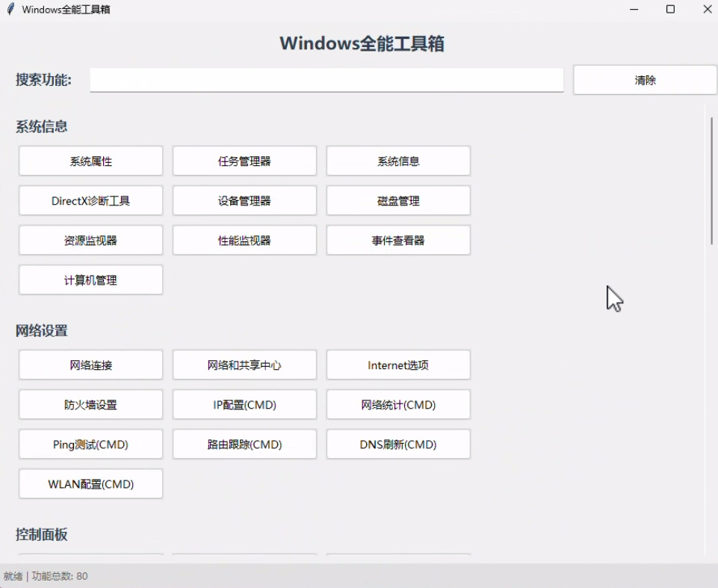Run Ping测试(CMD)
The image size is (718, 588).
90,445
